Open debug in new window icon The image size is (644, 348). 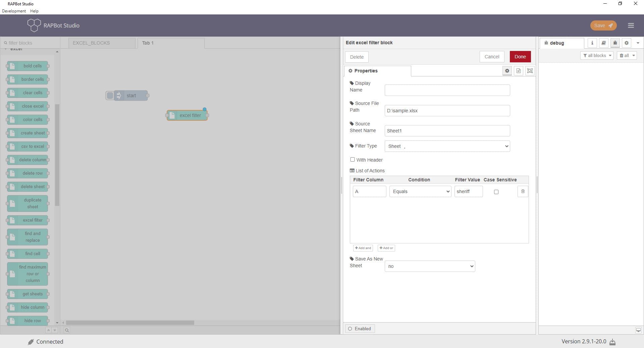(x=638, y=330)
